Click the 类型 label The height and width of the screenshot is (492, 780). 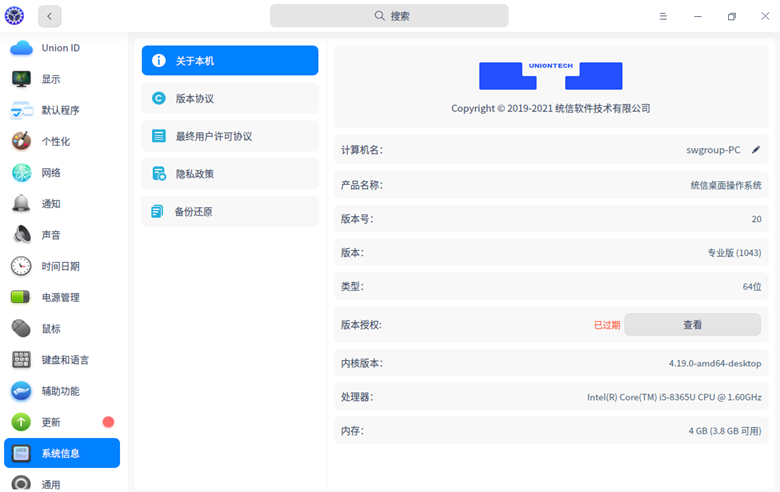click(352, 287)
